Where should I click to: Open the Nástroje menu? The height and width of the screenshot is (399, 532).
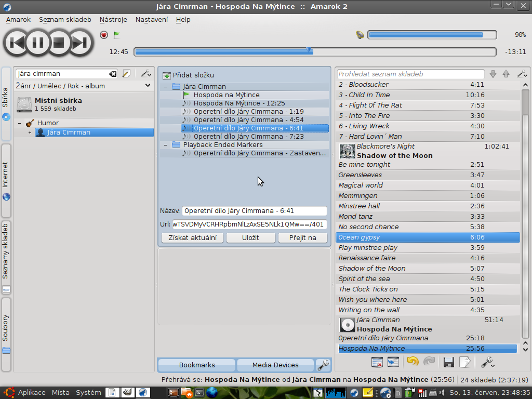coord(113,20)
